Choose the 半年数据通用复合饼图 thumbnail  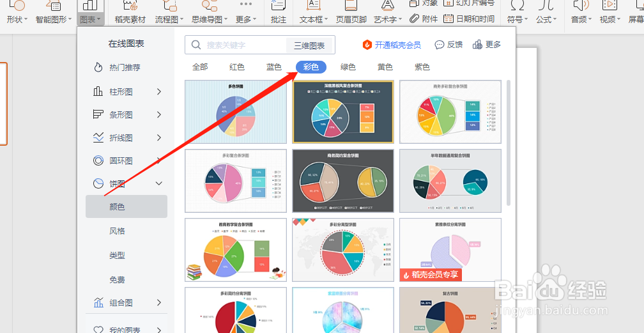tap(450, 181)
